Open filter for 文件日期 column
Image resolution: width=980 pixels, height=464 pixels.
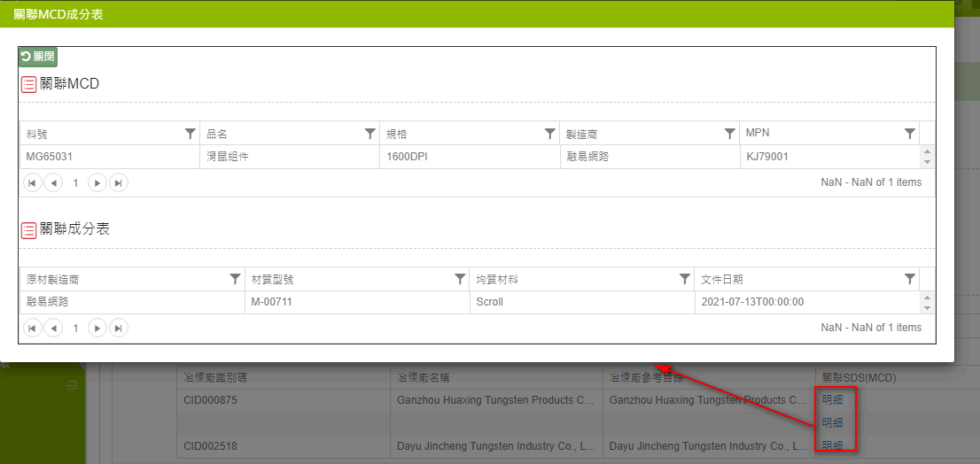point(910,279)
